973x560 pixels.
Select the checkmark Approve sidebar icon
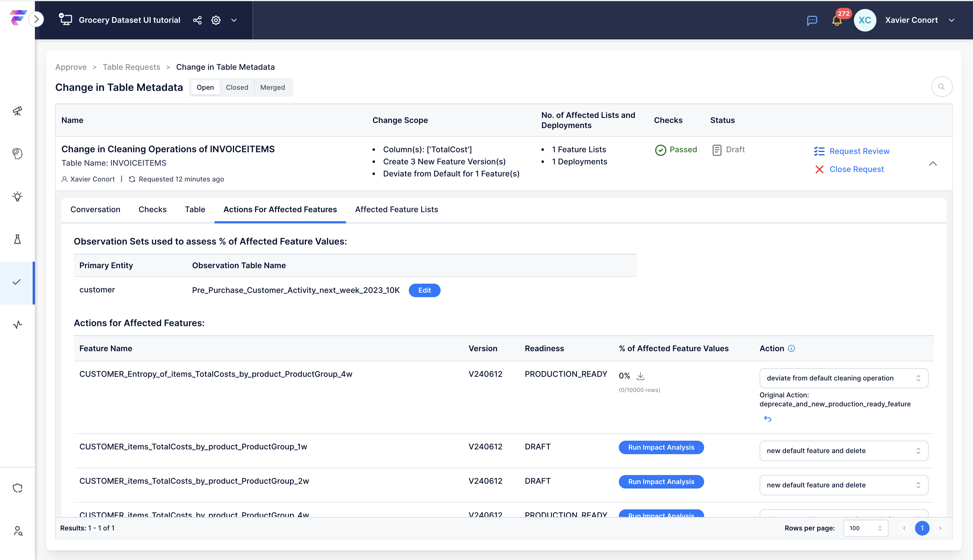point(17,282)
